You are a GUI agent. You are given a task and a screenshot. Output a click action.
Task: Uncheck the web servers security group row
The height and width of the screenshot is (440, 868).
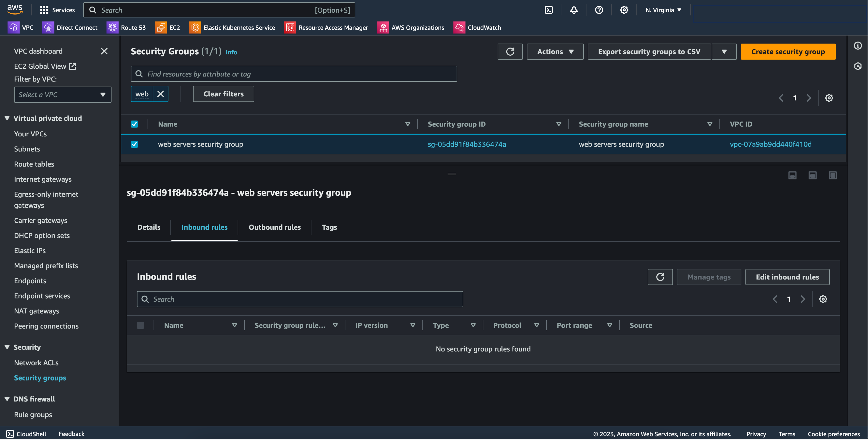pyautogui.click(x=135, y=144)
